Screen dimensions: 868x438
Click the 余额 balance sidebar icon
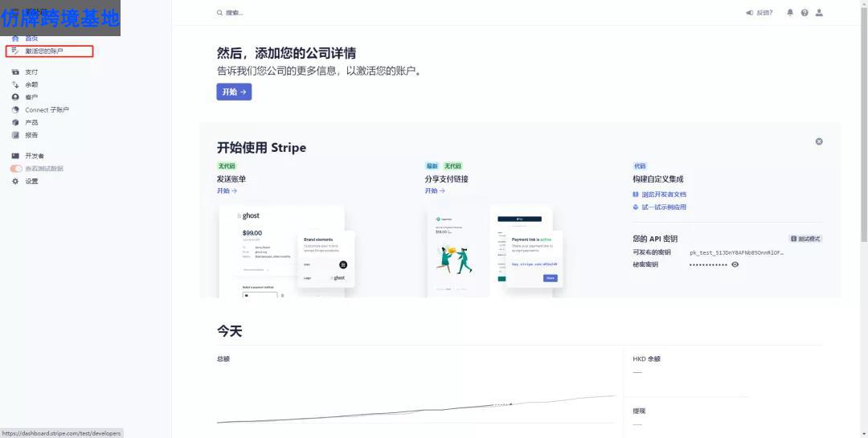coord(15,84)
